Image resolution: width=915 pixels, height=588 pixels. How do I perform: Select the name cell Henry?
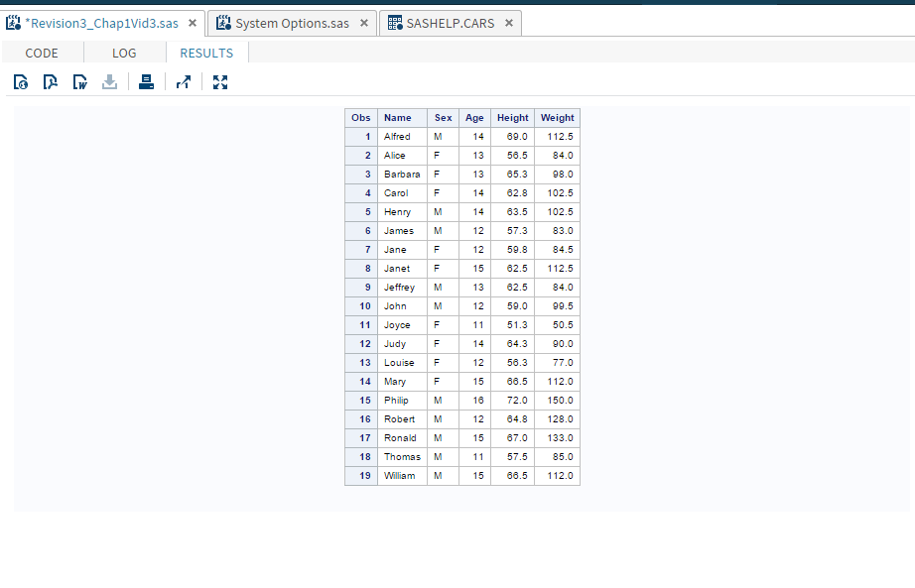403,212
